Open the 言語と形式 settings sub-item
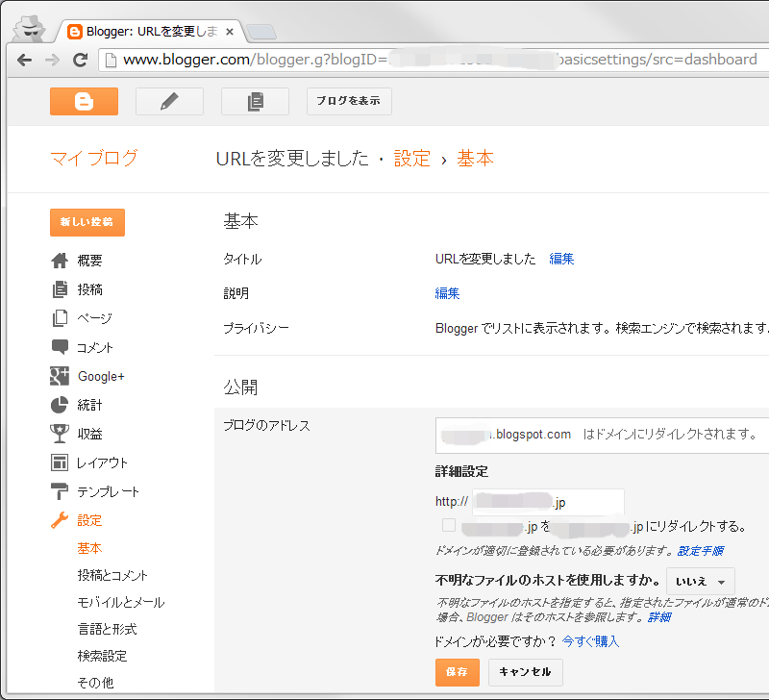The image size is (769, 700). (x=107, y=630)
